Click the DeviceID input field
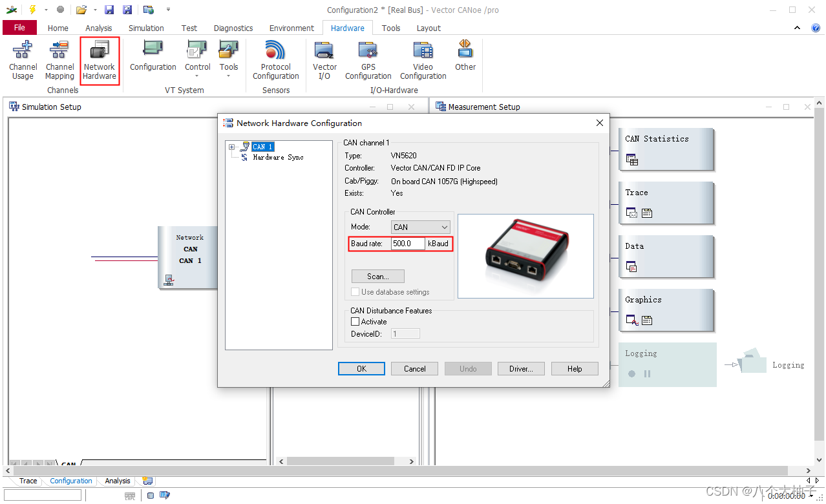Image resolution: width=826 pixels, height=504 pixels. (405, 333)
